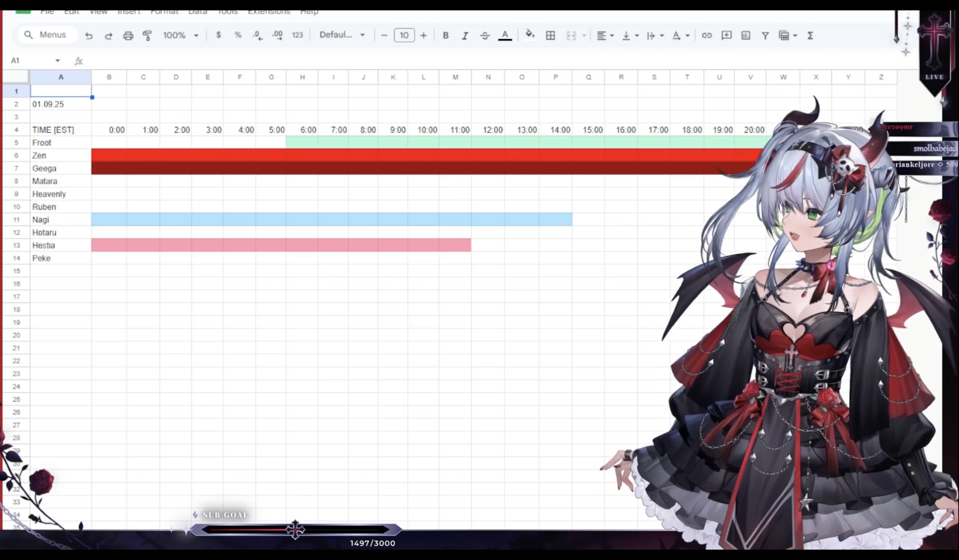Select the Hestia name cell

(61, 245)
